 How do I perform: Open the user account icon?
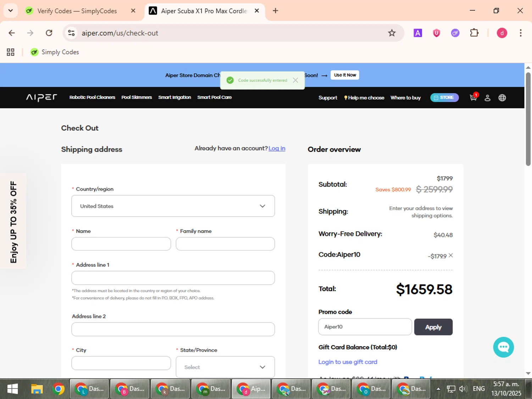[487, 98]
